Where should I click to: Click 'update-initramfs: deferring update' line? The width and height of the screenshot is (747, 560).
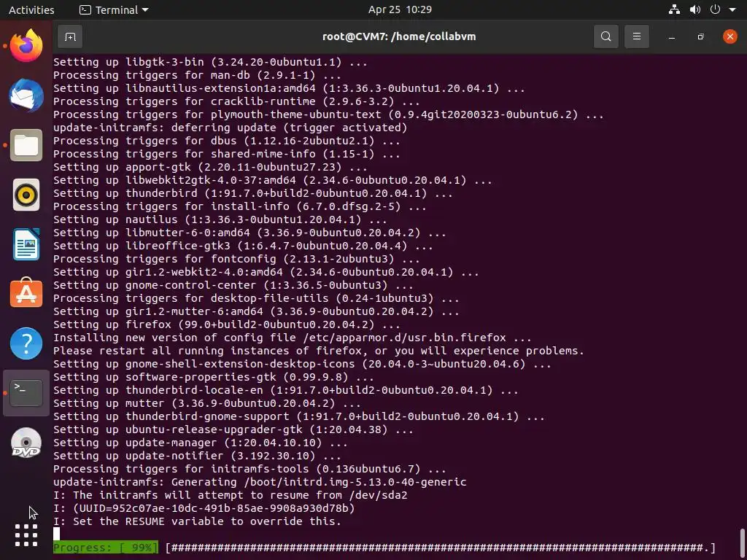point(230,128)
